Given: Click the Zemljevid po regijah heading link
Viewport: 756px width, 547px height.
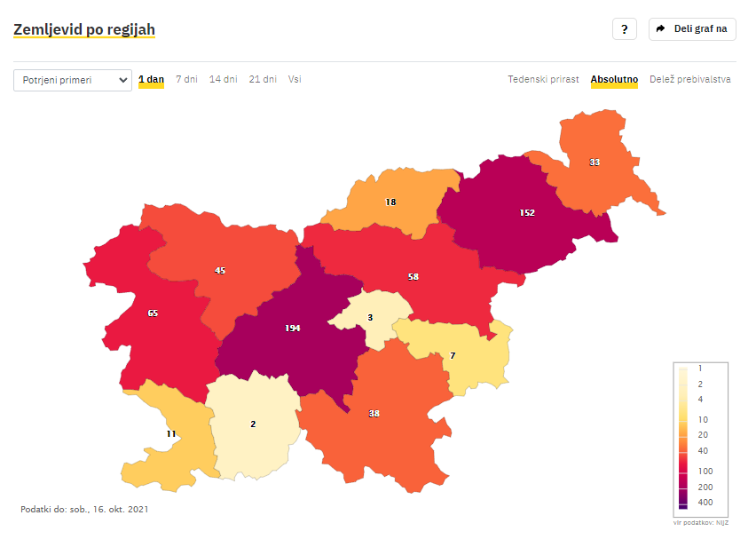Looking at the screenshot, I should point(84,30).
